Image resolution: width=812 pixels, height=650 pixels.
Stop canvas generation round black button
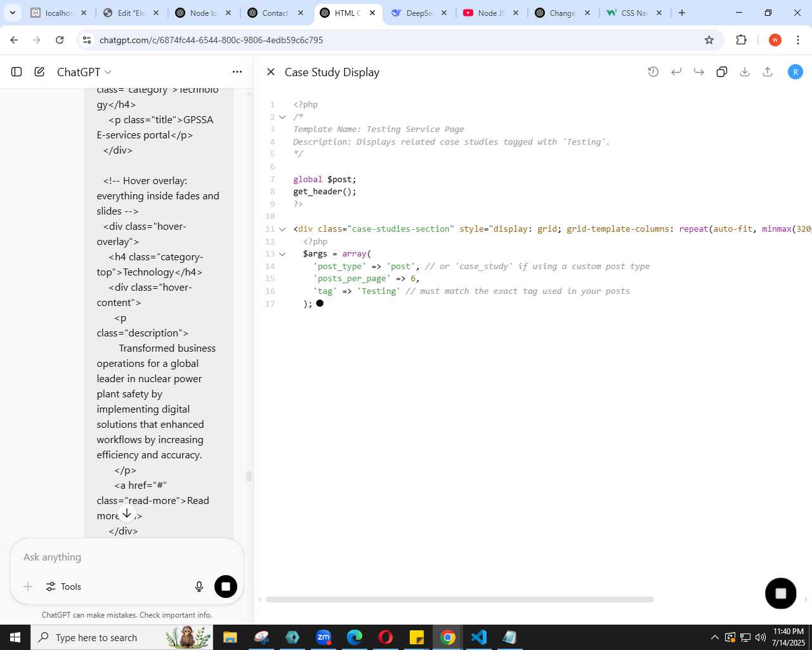(x=781, y=594)
